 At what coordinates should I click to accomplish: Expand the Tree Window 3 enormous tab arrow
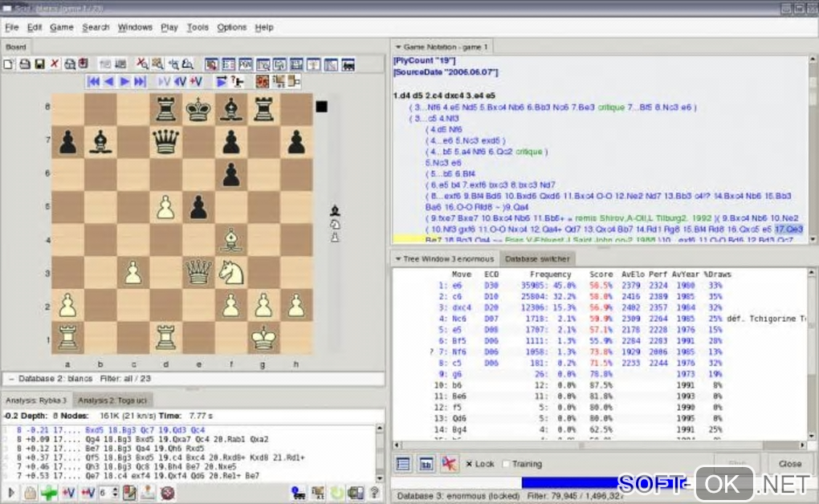[x=398, y=259]
